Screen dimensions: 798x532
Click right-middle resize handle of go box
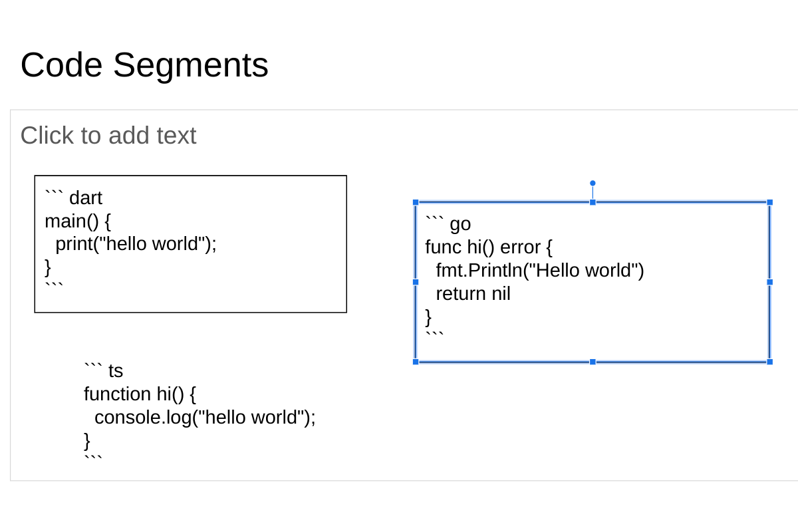[770, 282]
